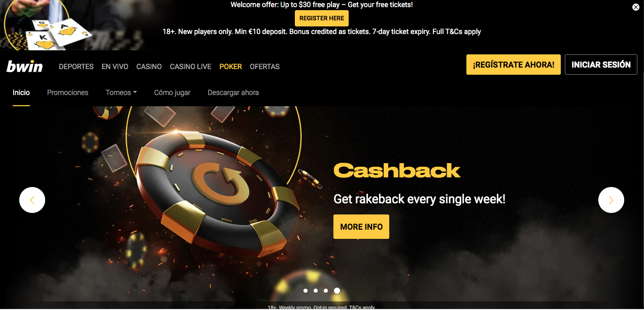The width and height of the screenshot is (644, 310).
Task: Close the welcome offer banner
Action: coord(636,7)
